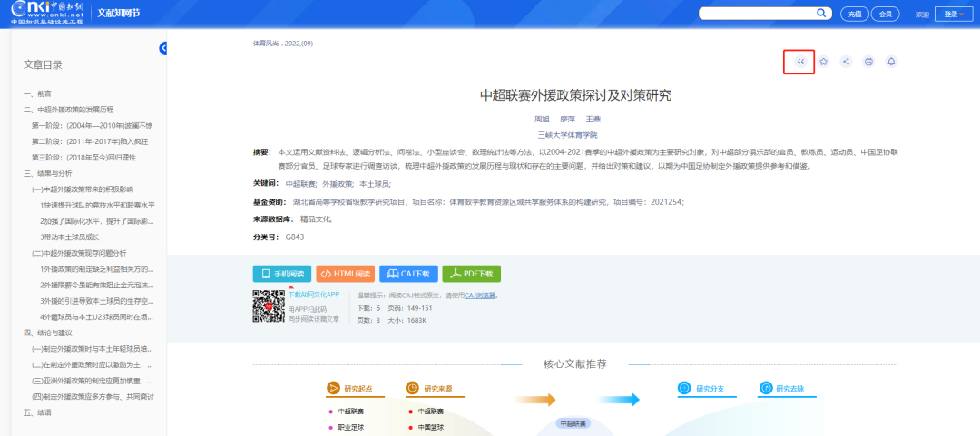The width and height of the screenshot is (980, 436).
Task: Go to 一、前言 in the outline
Action: [37, 93]
